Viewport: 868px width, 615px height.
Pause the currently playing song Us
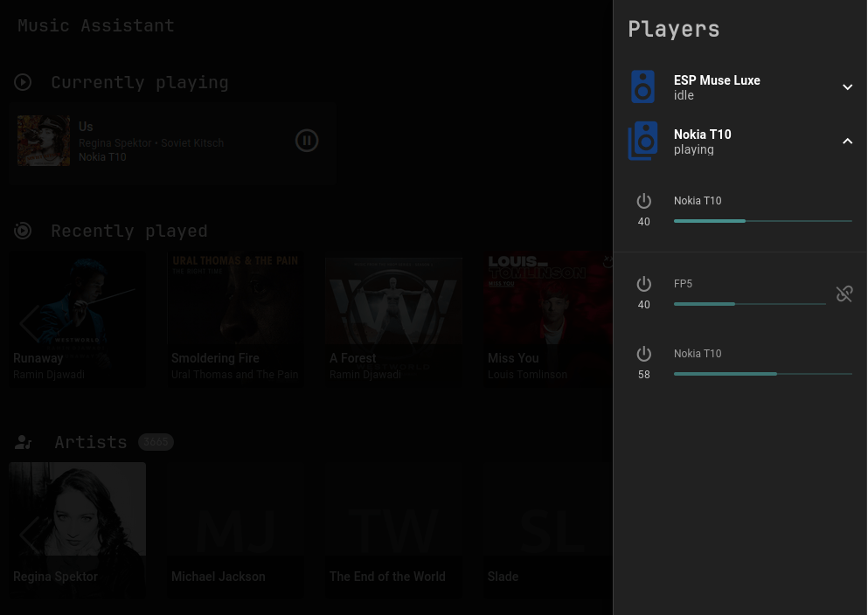307,140
